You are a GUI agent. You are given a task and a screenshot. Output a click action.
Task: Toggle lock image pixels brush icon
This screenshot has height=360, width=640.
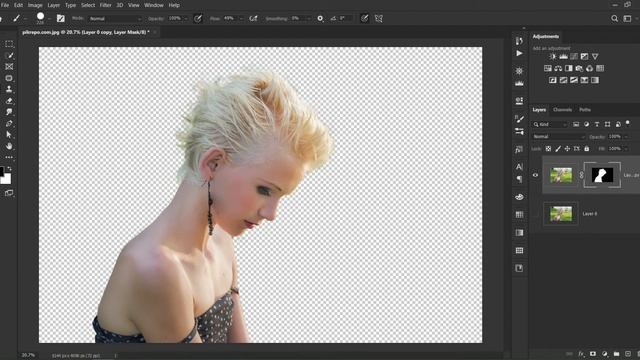(558, 149)
